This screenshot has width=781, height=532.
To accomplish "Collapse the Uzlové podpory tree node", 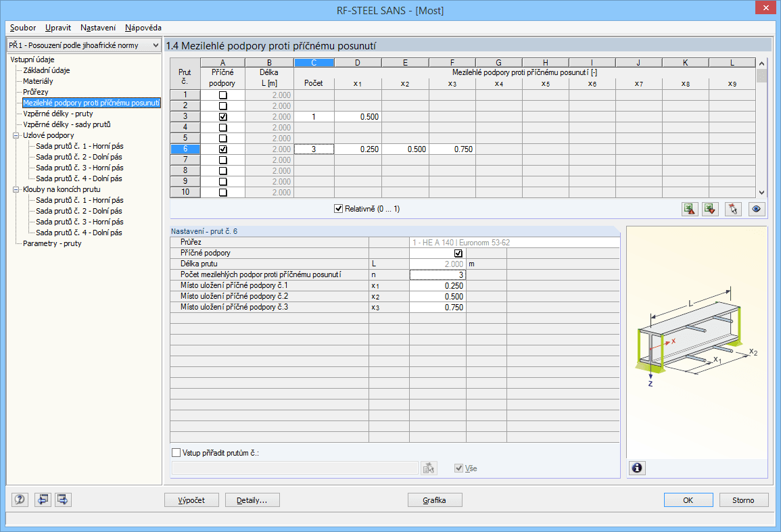I will 16,135.
